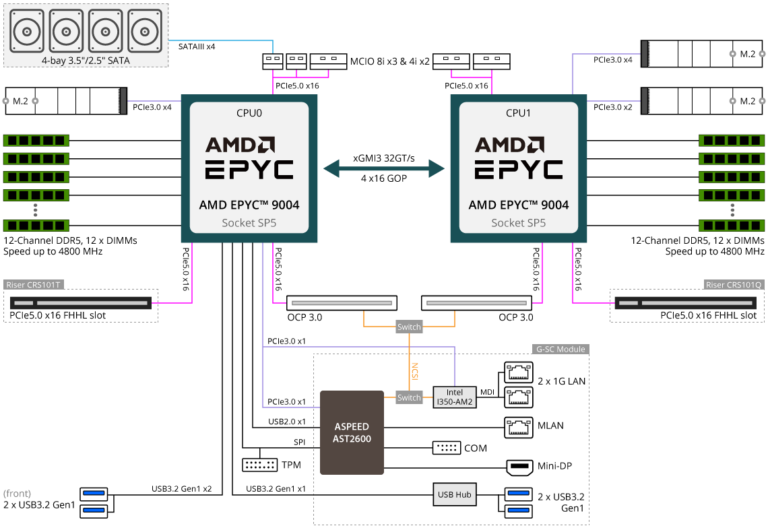Click the lower rear USB3.2 port by USB Hub

519,510
